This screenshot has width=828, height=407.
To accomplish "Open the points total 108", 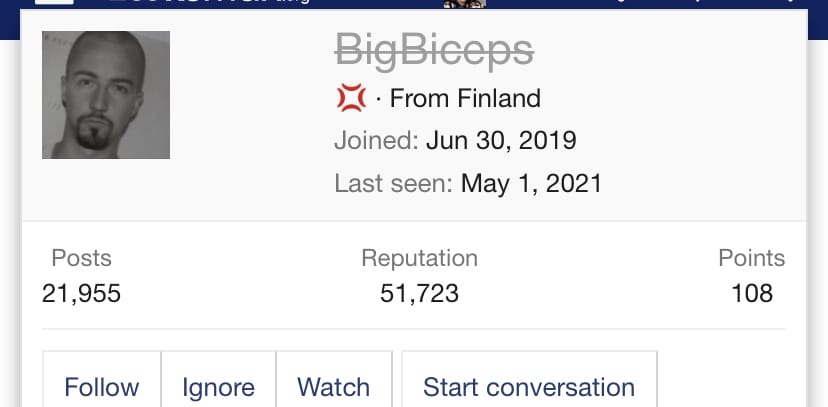I will [752, 293].
